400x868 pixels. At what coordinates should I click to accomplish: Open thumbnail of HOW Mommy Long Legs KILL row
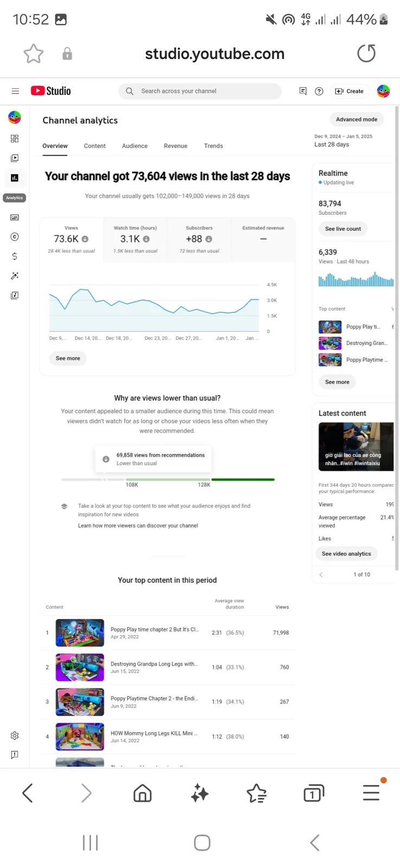point(80,737)
